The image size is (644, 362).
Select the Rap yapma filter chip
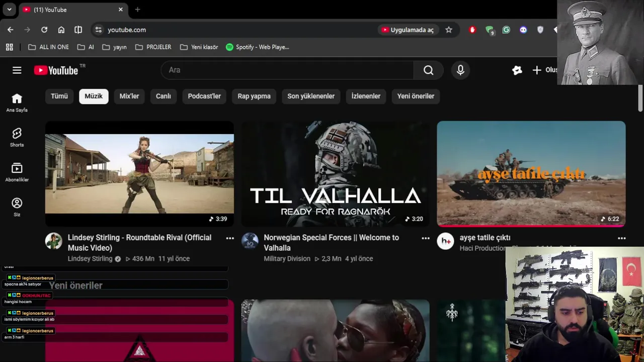[254, 96]
